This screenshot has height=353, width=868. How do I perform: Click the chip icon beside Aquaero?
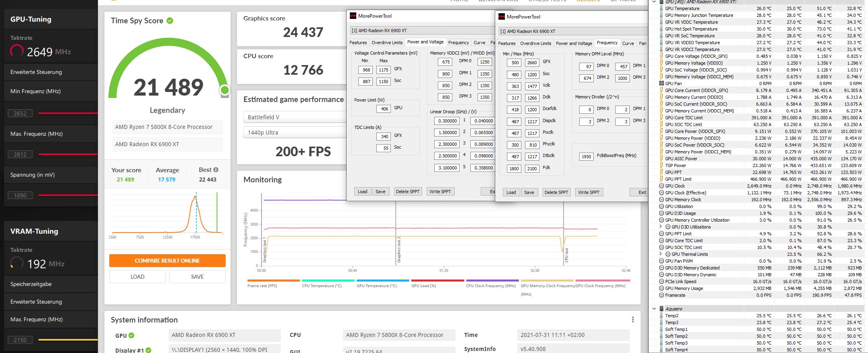click(661, 309)
